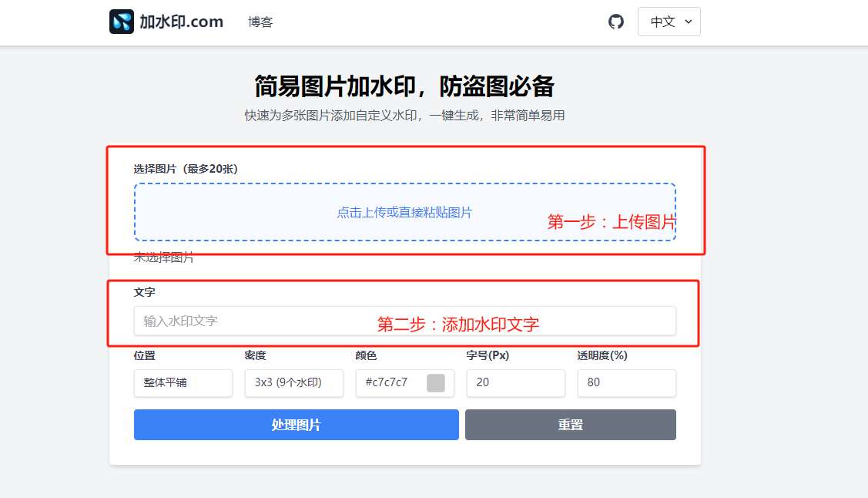Screen dimensions: 868x498
Task: Click the label 选择图片（最多20张）
Action: [186, 169]
